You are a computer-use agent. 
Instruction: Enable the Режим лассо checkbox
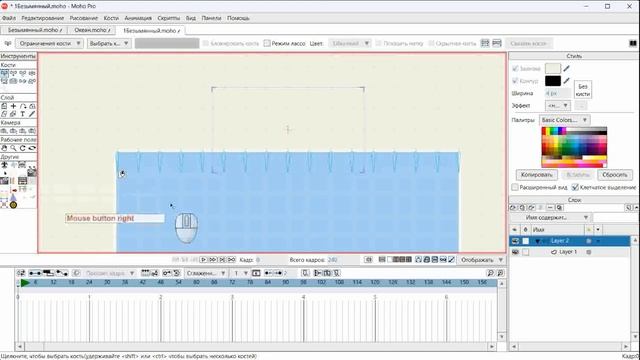coord(267,43)
